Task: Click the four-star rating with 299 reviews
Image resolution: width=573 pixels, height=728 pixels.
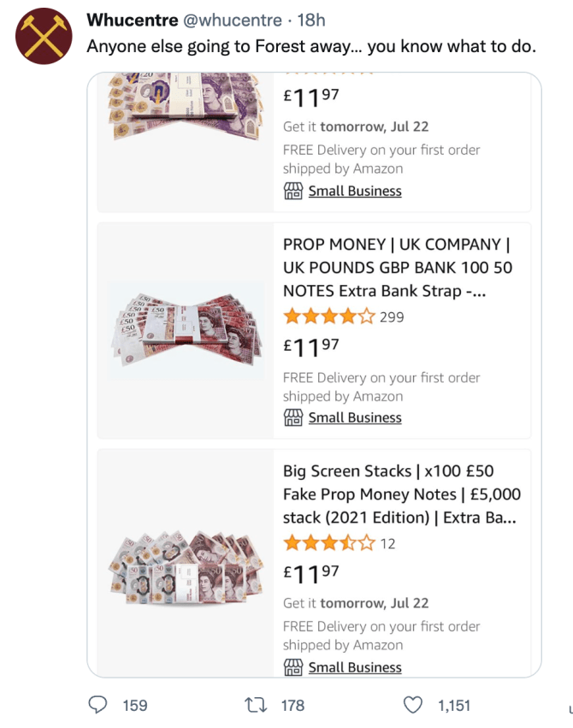Action: 329,317
